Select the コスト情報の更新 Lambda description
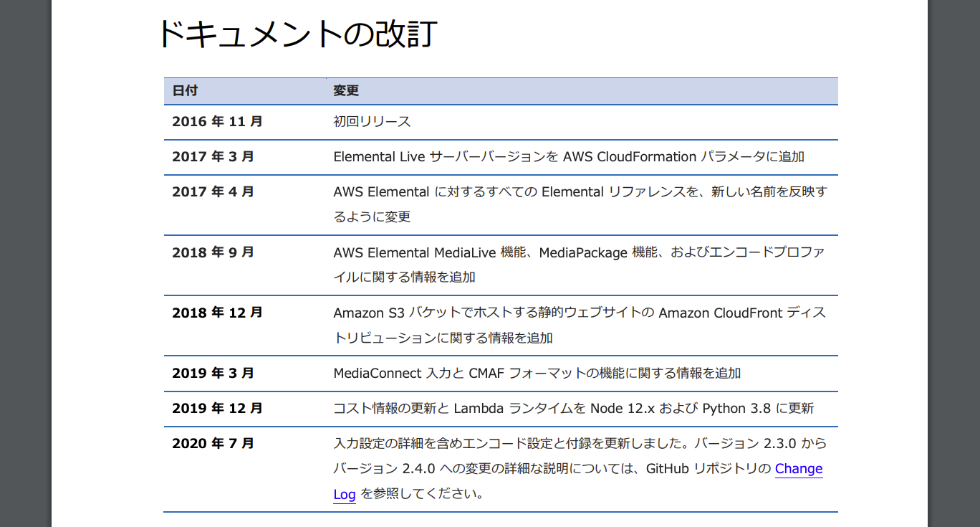Image resolution: width=980 pixels, height=527 pixels. (x=574, y=409)
